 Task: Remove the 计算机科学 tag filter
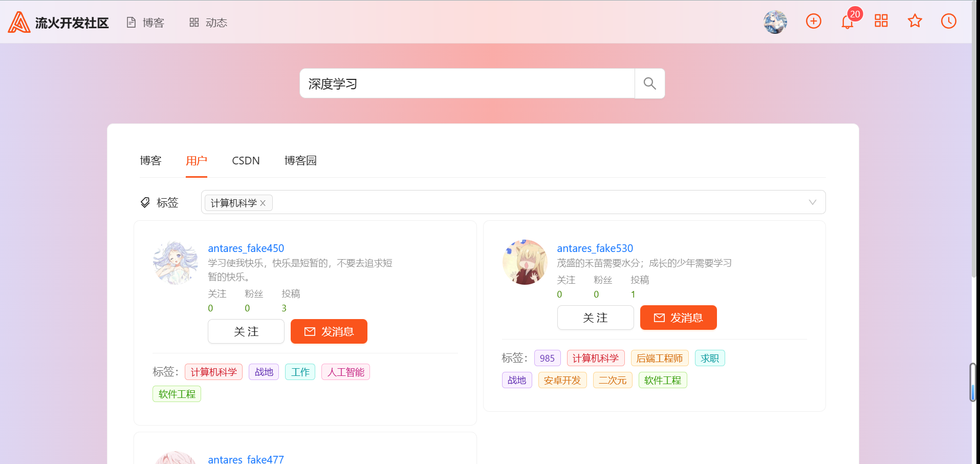pyautogui.click(x=263, y=203)
